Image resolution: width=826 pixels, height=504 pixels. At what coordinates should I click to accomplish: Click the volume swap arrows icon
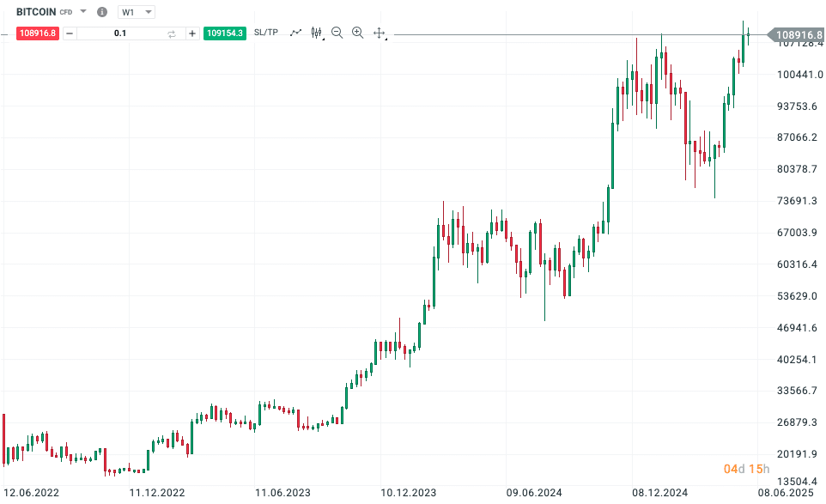pos(171,33)
